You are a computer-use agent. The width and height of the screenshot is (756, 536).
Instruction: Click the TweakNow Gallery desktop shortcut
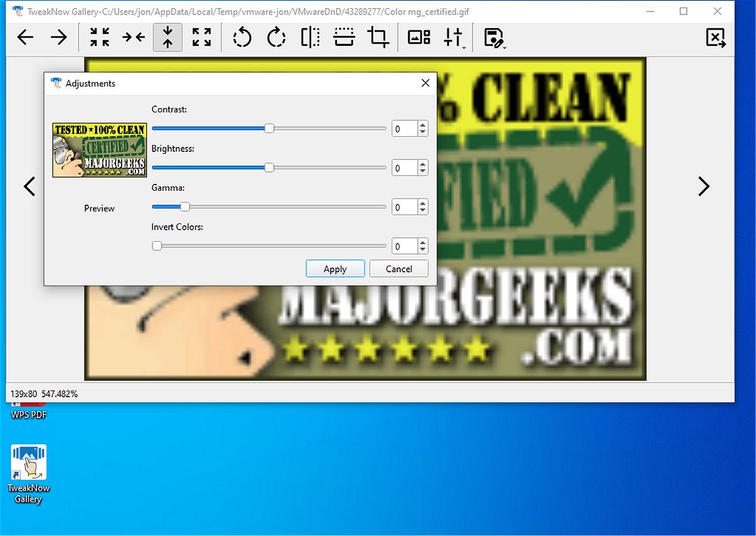(x=29, y=474)
